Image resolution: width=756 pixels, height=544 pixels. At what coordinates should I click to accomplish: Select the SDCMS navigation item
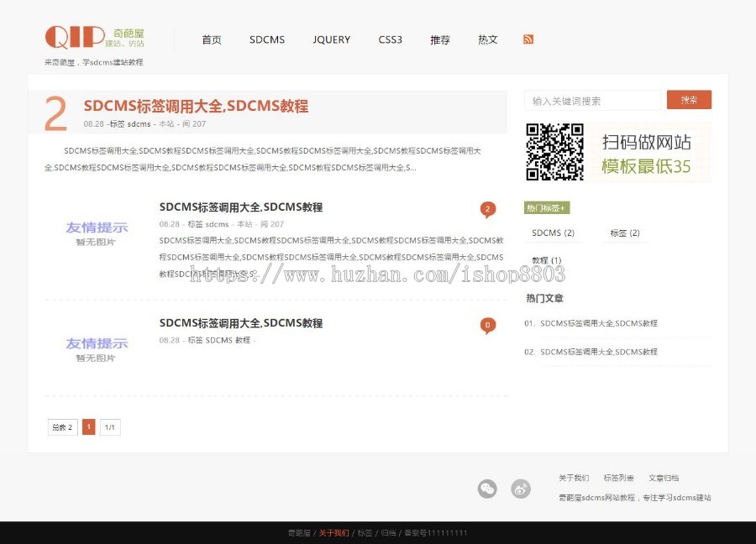[267, 39]
